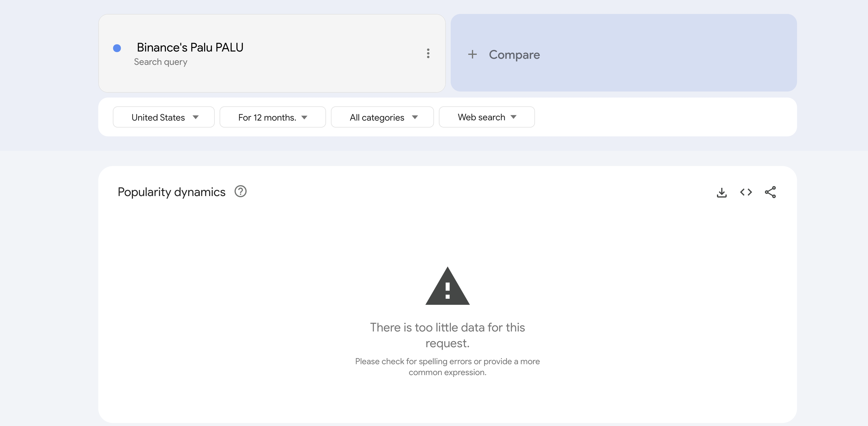Click the blue dot color marker
Screen dimensions: 868x426
(x=117, y=48)
